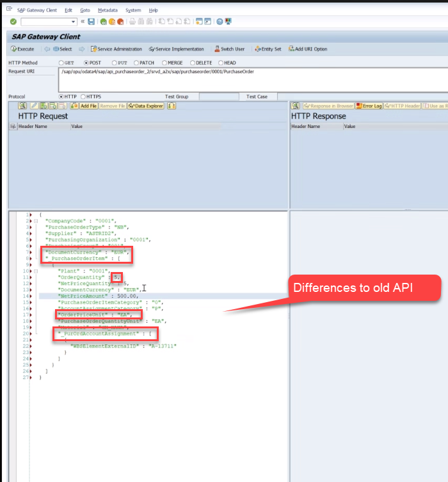Click the Customize Local Layout monitor icon
Screen dimensions: 448x482
[x=228, y=22]
